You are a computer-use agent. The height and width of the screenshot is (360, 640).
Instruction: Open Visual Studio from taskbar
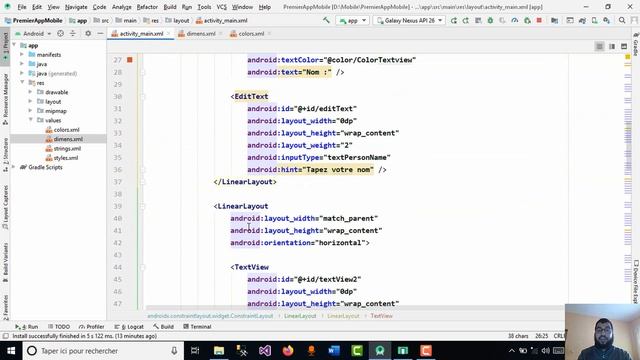pyautogui.click(x=264, y=351)
